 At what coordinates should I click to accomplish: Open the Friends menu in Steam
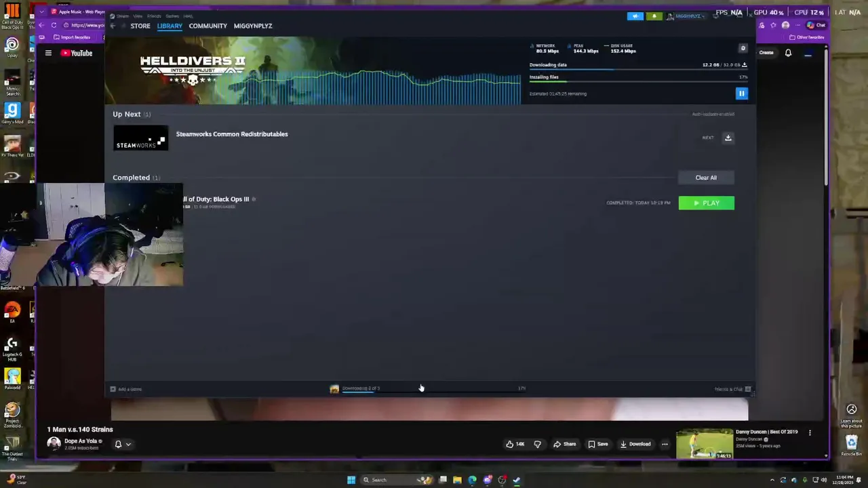tap(154, 16)
